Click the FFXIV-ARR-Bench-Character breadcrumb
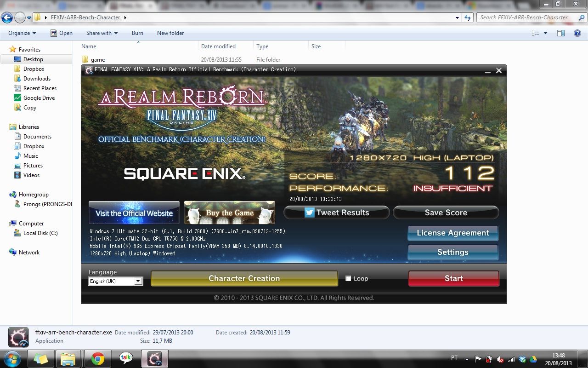Screen dimensions: 588x368 coord(85,17)
